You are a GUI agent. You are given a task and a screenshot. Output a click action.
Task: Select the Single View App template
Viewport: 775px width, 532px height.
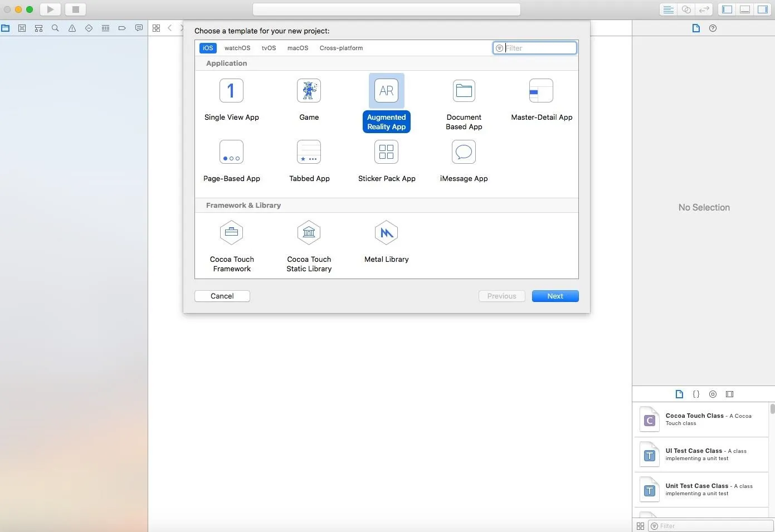[x=231, y=100]
